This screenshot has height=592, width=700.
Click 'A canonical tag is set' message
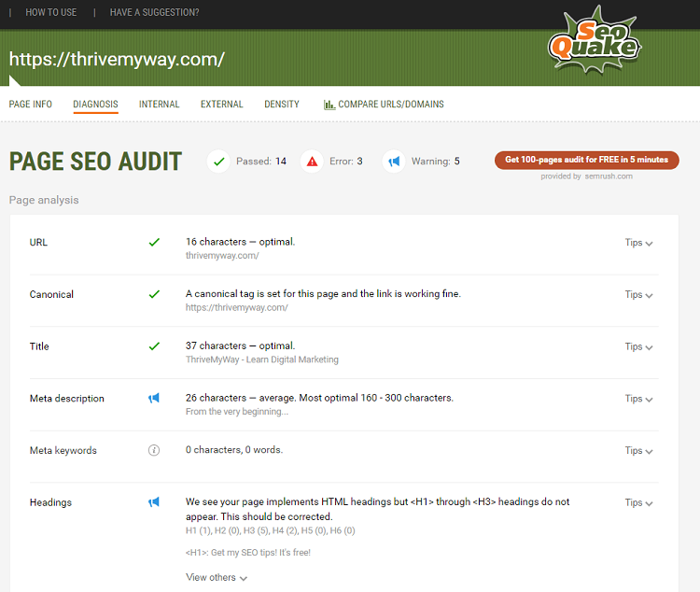click(323, 293)
